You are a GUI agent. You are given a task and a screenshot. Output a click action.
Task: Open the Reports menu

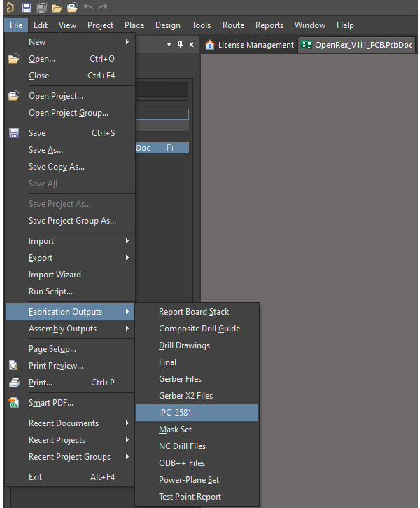pos(269,25)
